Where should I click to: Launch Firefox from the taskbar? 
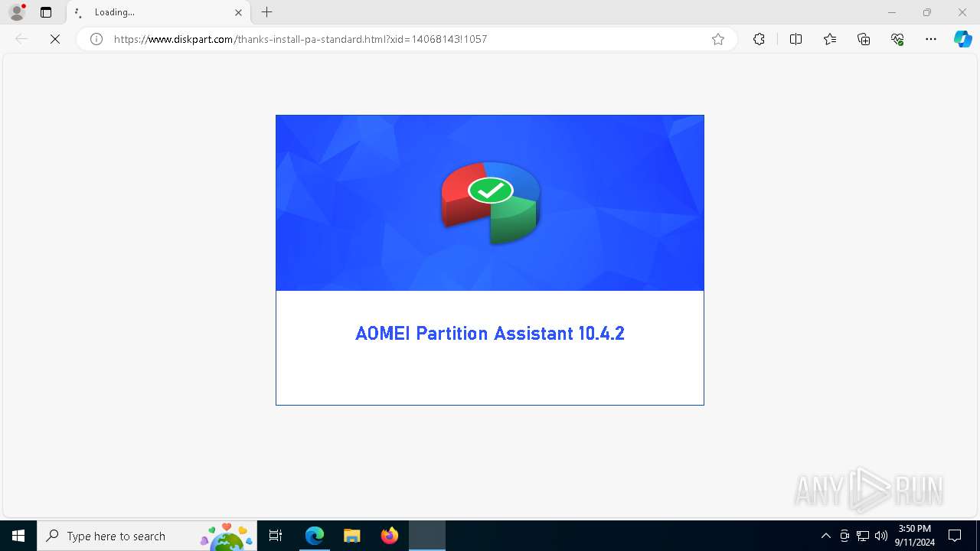click(x=390, y=536)
